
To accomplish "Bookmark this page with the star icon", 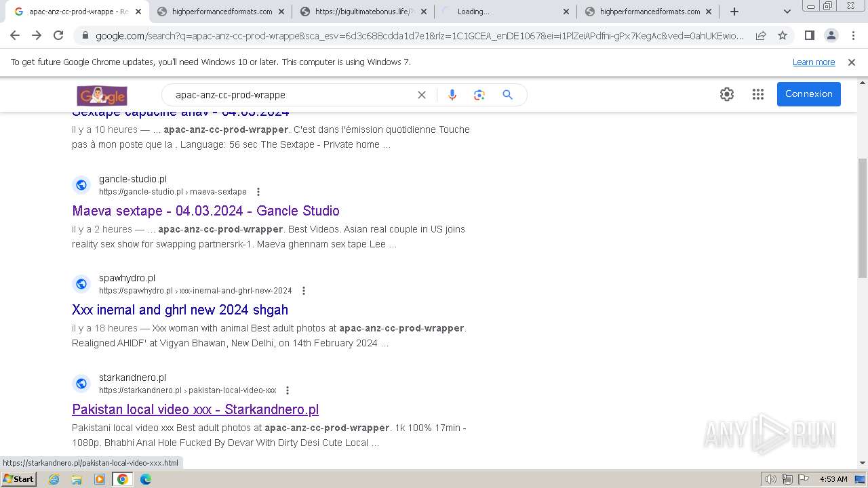I will click(x=783, y=35).
